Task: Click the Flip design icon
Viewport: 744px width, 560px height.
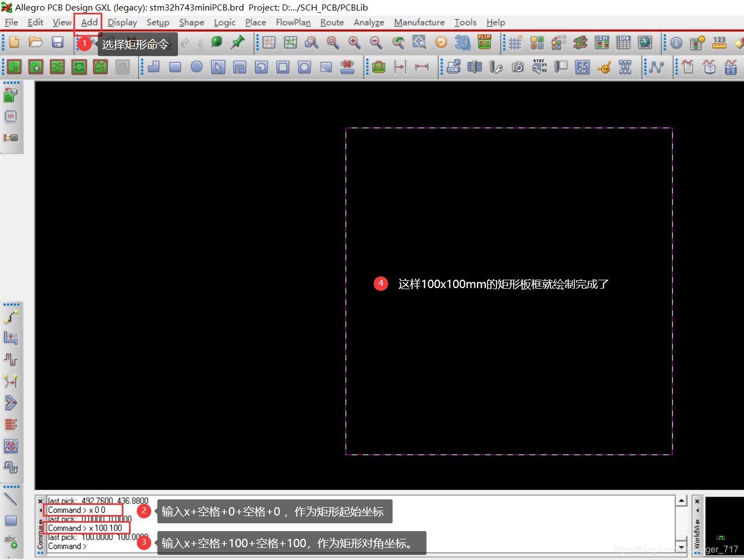Action: coord(484,42)
